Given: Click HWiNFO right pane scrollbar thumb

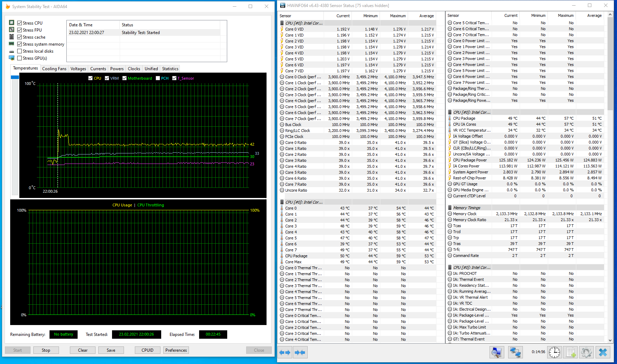Looking at the screenshot, I should [x=610, y=63].
